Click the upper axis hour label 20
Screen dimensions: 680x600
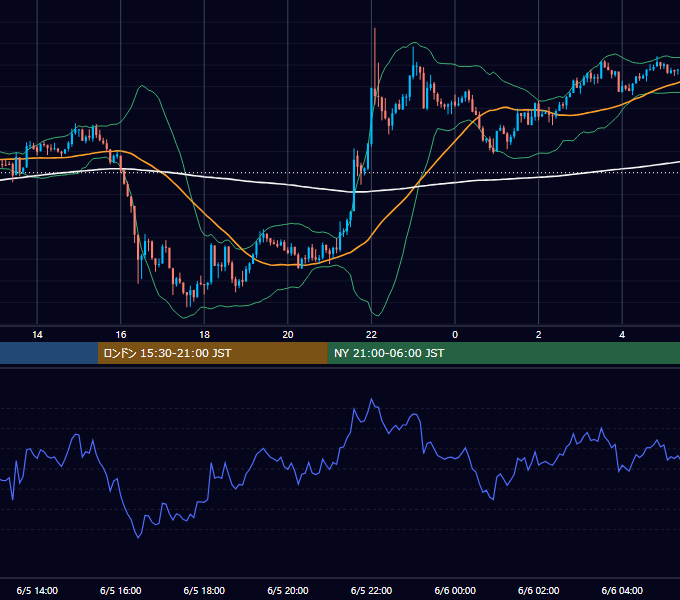click(288, 335)
